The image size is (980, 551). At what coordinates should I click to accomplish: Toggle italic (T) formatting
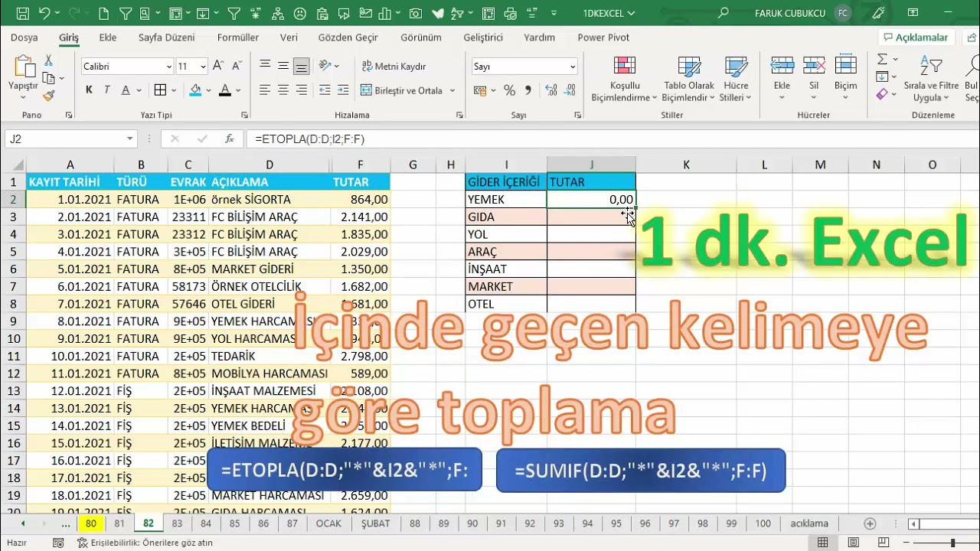106,90
